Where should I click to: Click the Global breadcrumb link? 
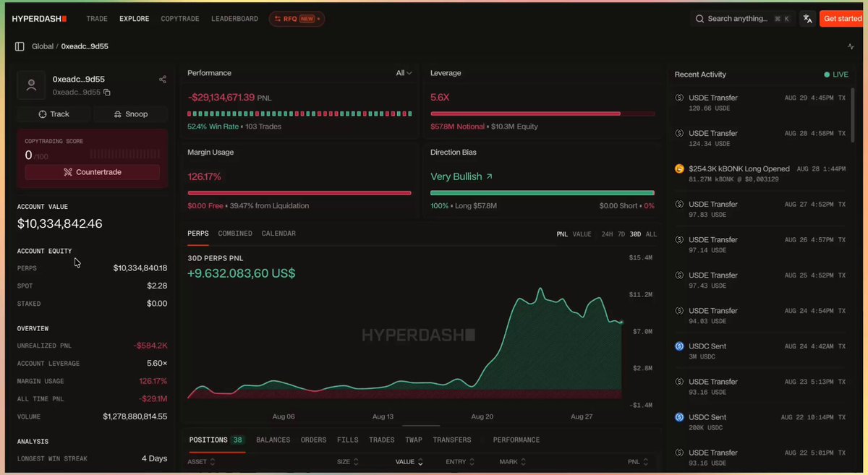43,46
